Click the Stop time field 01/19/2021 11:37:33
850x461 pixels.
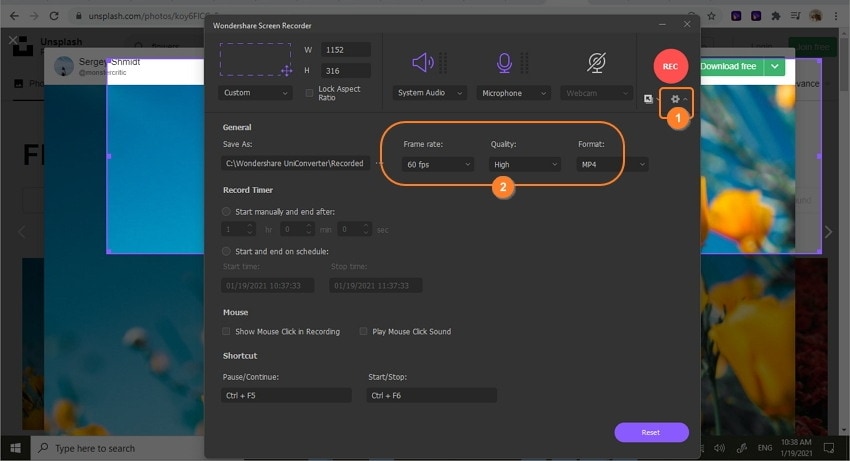coord(376,285)
